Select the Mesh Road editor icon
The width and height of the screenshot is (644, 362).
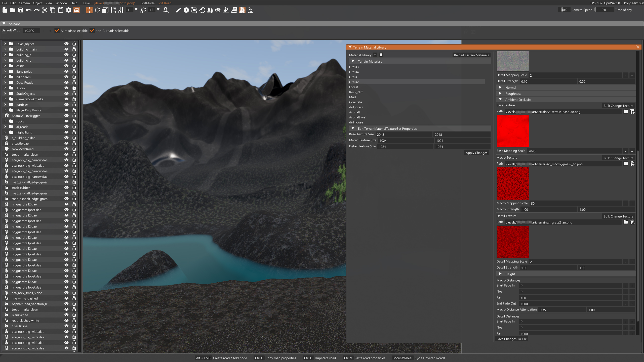pos(218,10)
